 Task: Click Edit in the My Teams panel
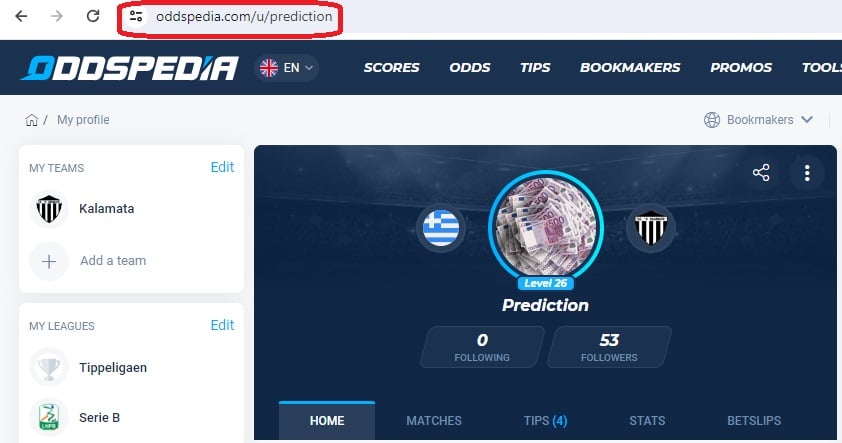(x=222, y=167)
